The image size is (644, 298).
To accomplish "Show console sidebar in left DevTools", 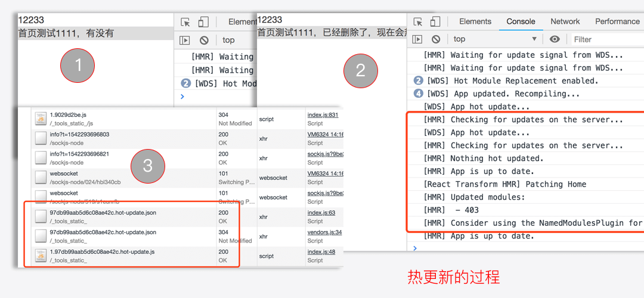I will [185, 40].
